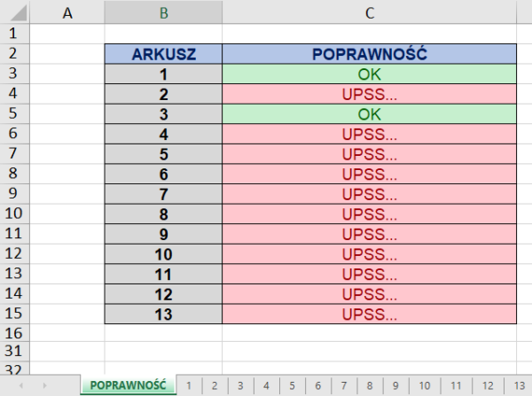
Task: Go to sheet tab 13
Action: pos(518,385)
